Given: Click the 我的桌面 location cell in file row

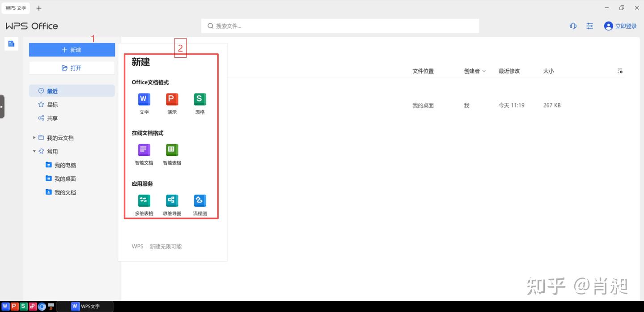Looking at the screenshot, I should (x=423, y=105).
